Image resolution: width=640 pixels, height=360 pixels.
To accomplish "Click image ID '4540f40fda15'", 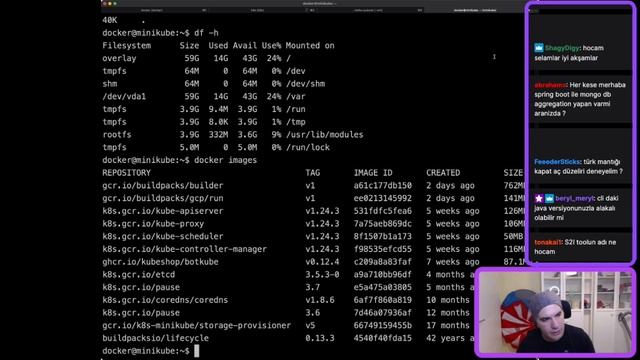I will (x=383, y=338).
